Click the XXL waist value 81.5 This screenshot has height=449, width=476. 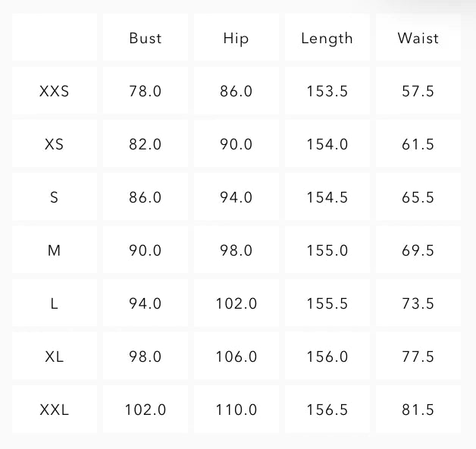point(418,410)
